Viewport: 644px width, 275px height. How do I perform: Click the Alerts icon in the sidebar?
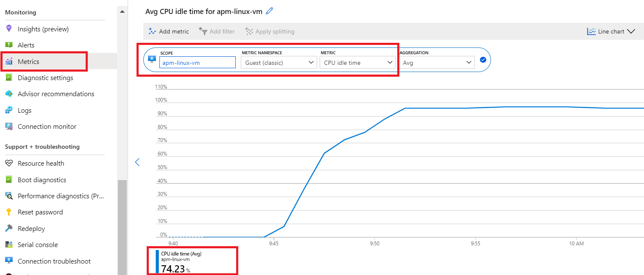(x=9, y=45)
